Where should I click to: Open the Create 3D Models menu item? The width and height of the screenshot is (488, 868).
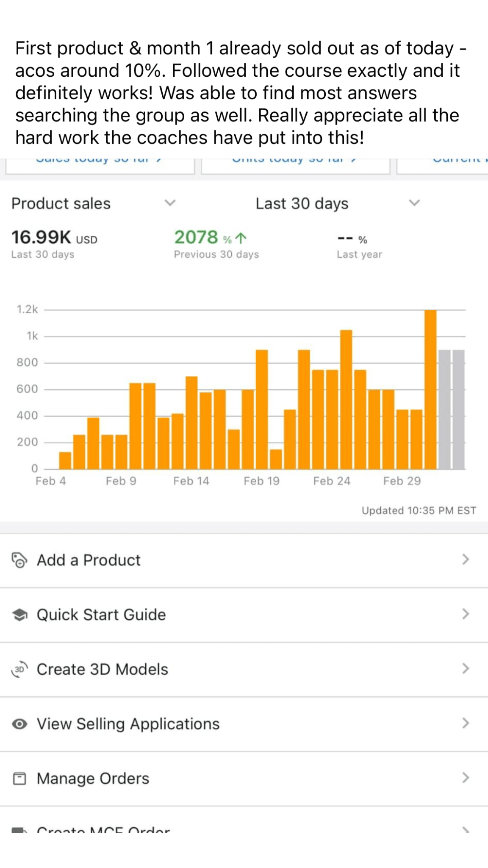pyautogui.click(x=102, y=669)
